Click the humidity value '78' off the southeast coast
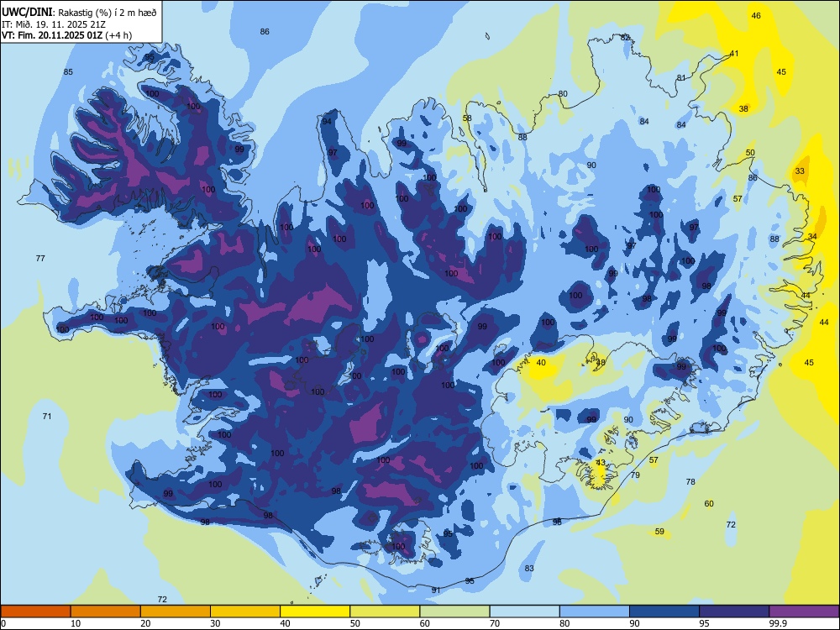Viewport: 840px width, 630px height. tap(690, 481)
